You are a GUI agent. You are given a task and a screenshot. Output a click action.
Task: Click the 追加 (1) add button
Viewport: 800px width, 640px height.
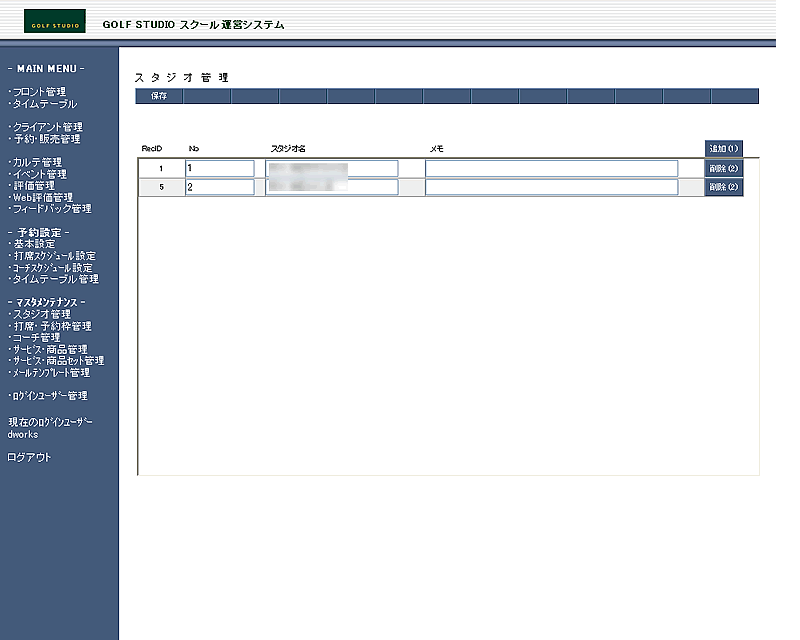pos(723,149)
